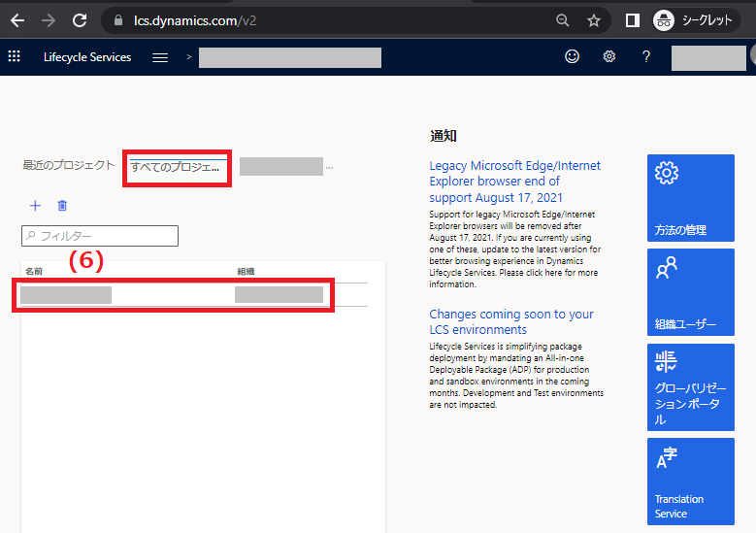Switch to the 最近のプロジェクト tab
The image size is (756, 533).
point(69,165)
